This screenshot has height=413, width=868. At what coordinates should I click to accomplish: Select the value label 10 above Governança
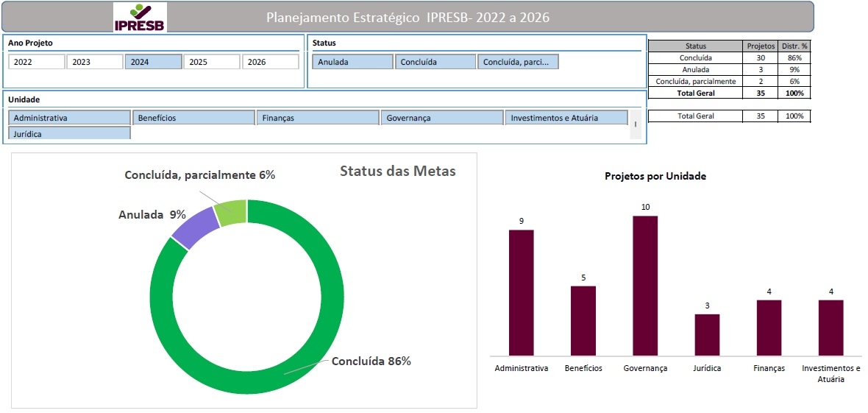[645, 207]
